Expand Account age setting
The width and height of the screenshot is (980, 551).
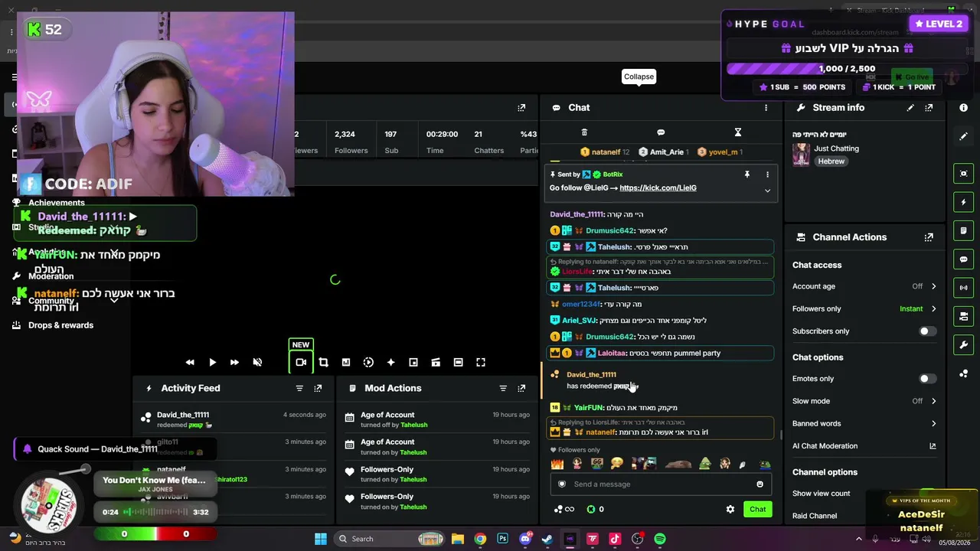tap(933, 286)
